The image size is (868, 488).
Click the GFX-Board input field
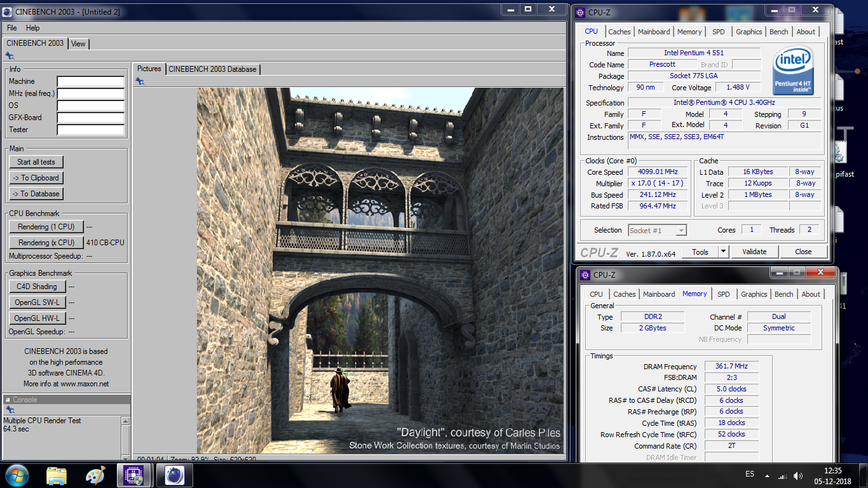(91, 118)
